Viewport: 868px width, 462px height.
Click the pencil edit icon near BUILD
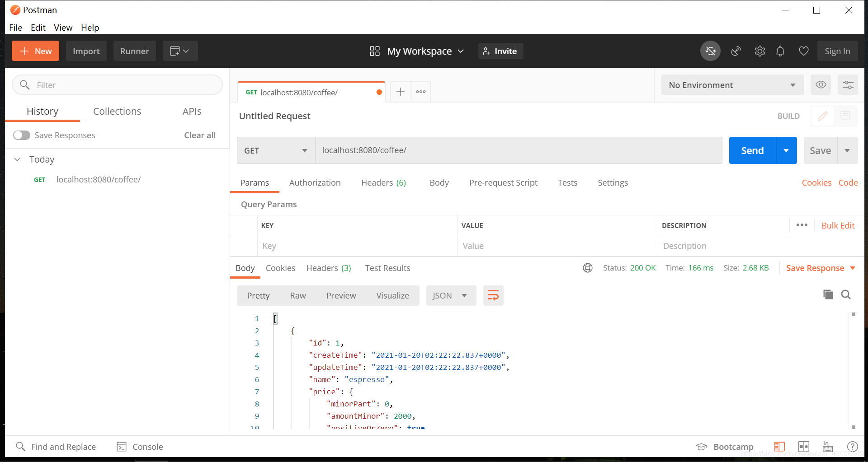tap(822, 116)
